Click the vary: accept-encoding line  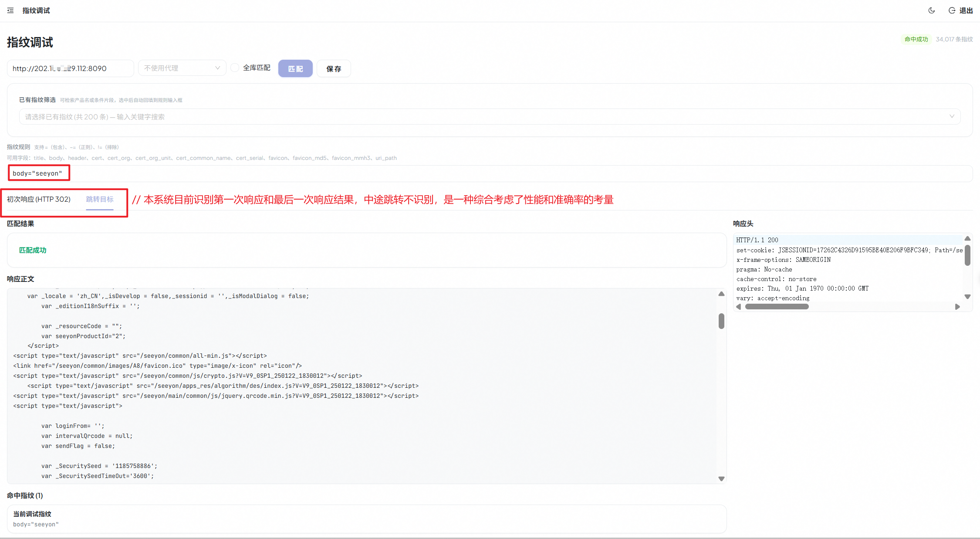click(x=773, y=298)
